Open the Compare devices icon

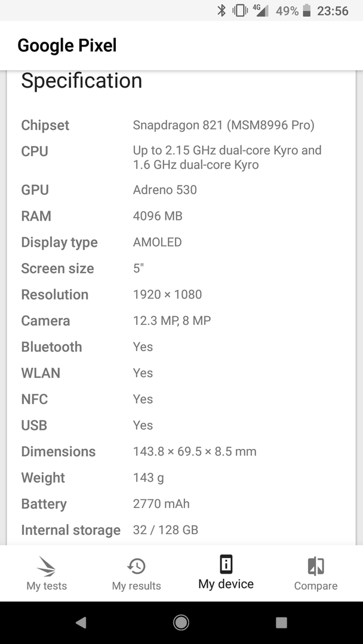point(316,566)
